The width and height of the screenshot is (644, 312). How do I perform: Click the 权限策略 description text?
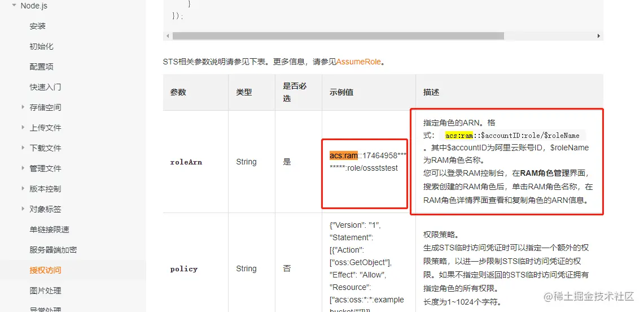[x=441, y=236]
